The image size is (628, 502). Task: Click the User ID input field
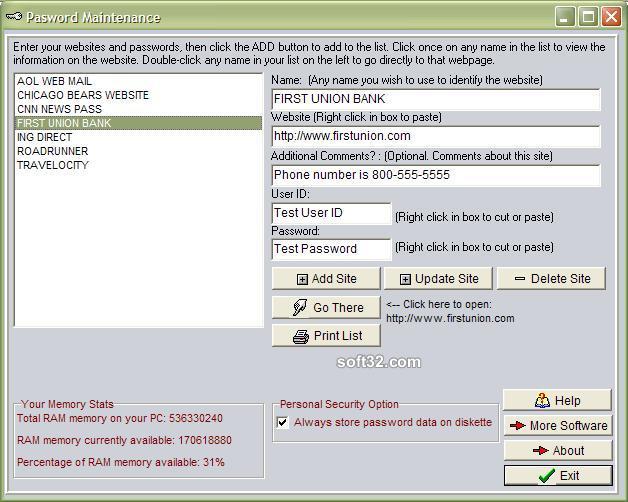click(x=331, y=213)
